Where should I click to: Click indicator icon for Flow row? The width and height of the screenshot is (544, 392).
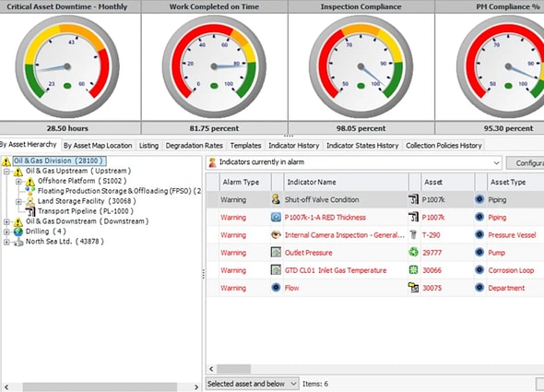point(276,288)
